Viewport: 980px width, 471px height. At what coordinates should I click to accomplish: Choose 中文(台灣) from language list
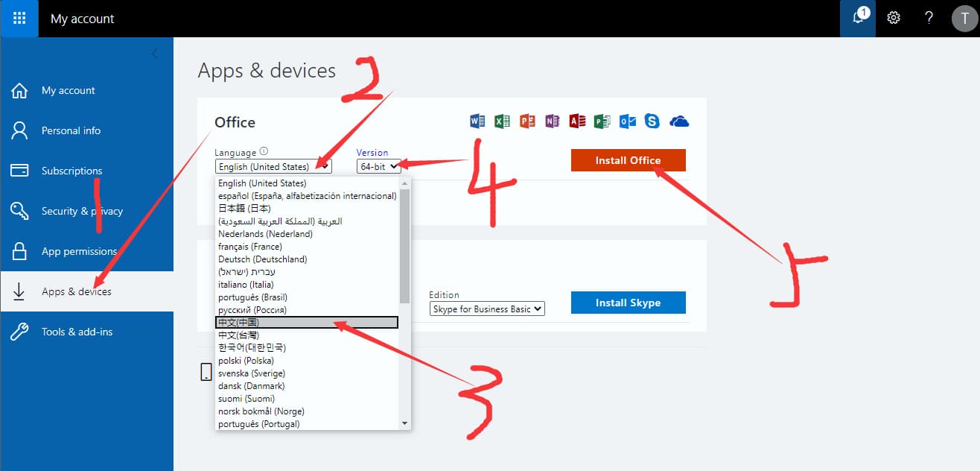coord(307,335)
